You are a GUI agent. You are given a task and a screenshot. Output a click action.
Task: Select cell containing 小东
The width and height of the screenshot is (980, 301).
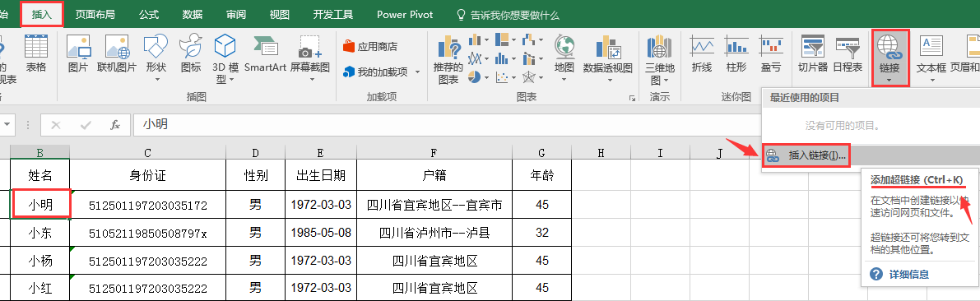[40, 232]
